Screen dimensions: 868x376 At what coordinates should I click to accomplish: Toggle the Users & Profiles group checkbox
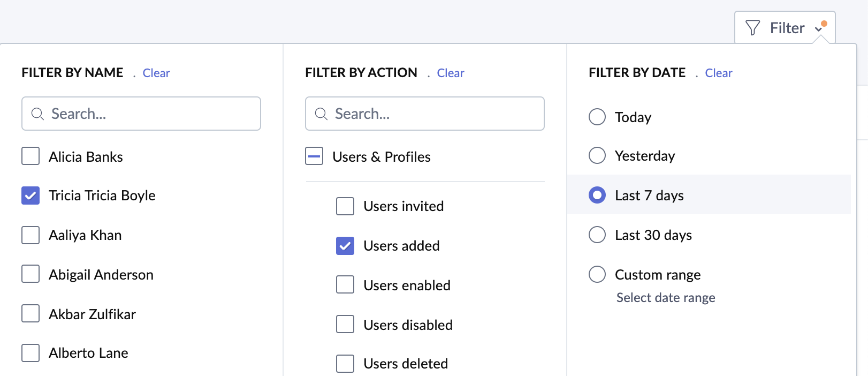pos(314,156)
